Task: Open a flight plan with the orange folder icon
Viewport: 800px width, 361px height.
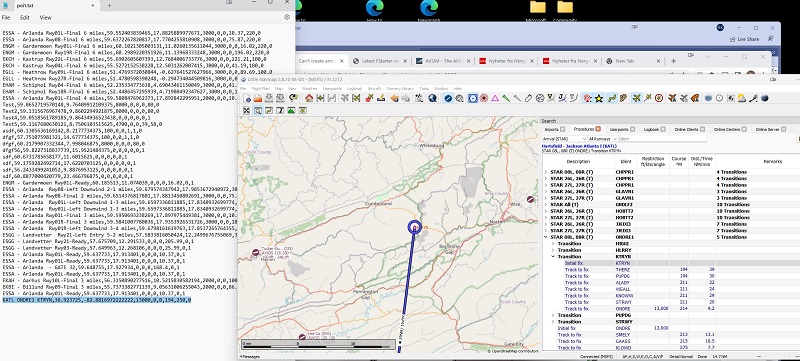Action: click(258, 98)
